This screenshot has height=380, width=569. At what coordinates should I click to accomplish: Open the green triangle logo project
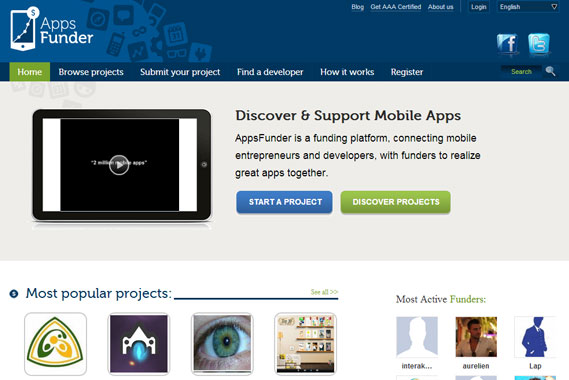pos(56,344)
